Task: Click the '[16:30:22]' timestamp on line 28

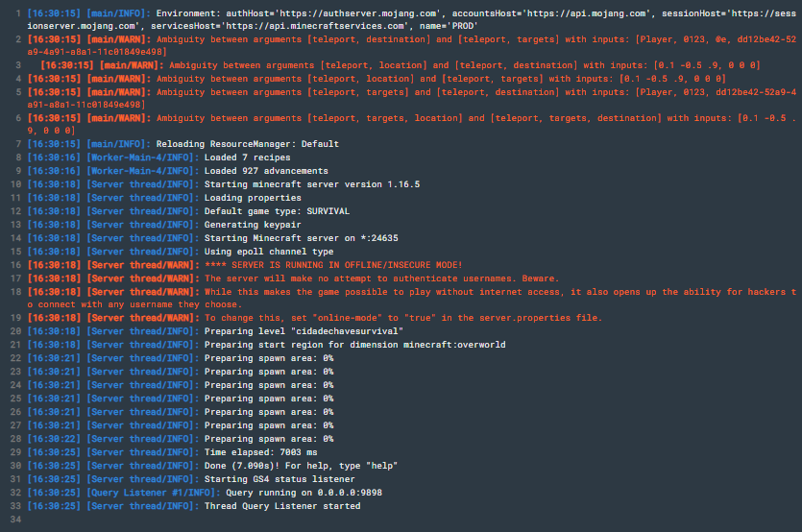Action: pyautogui.click(x=54, y=439)
